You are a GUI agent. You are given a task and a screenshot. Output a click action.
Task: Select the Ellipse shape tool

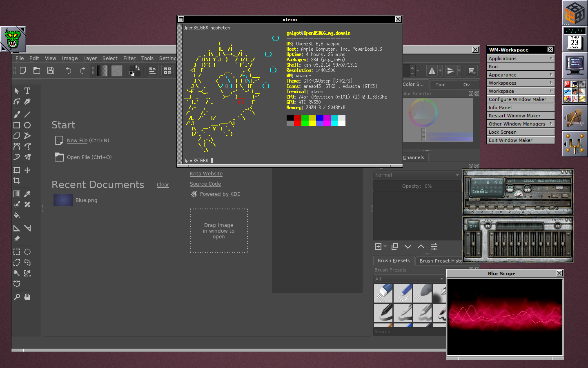(x=27, y=125)
